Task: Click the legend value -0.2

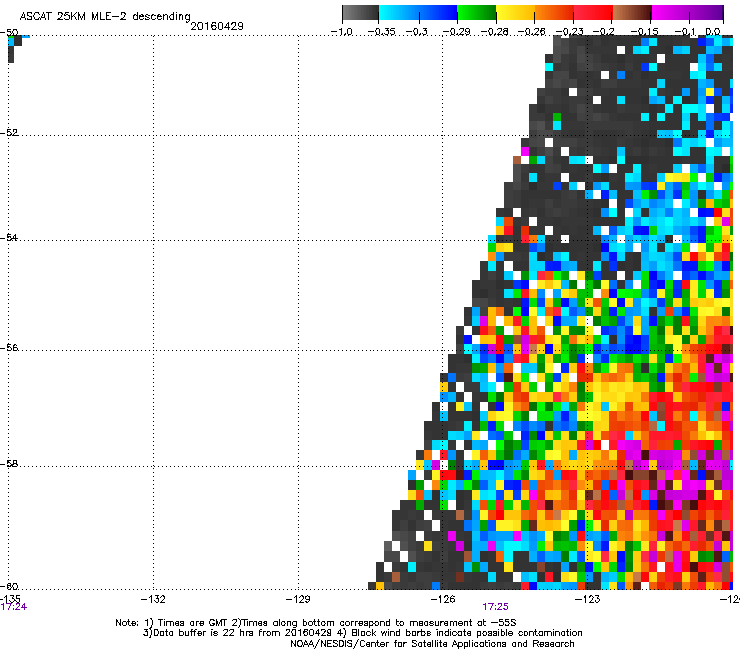Action: tap(604, 32)
